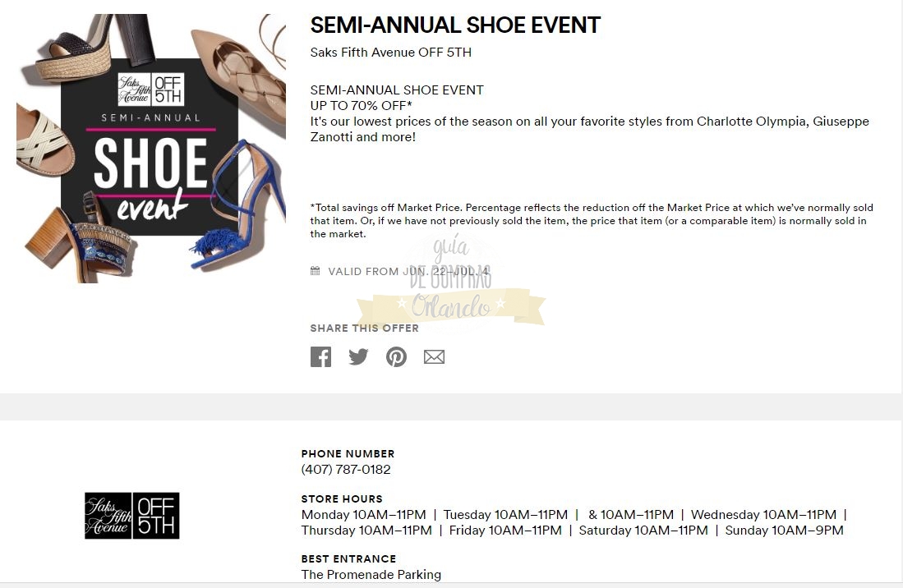
Task: Click the calendar icon beside valid dates
Action: tap(315, 271)
